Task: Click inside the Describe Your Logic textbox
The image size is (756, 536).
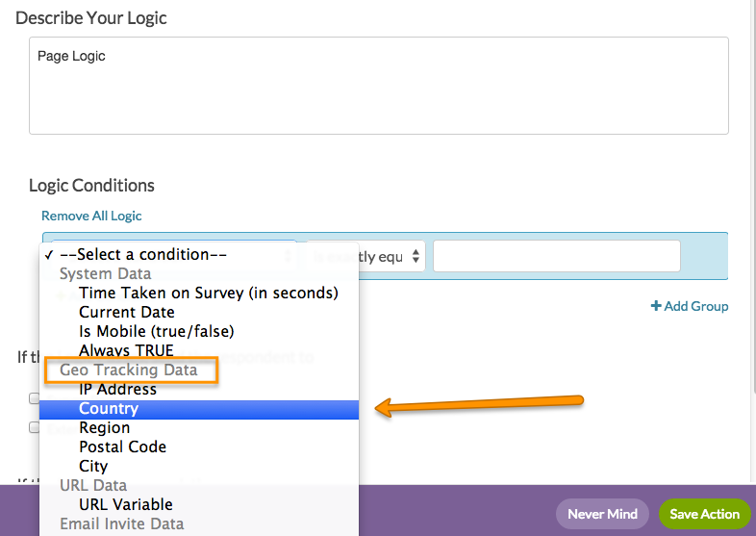Action: (x=378, y=86)
